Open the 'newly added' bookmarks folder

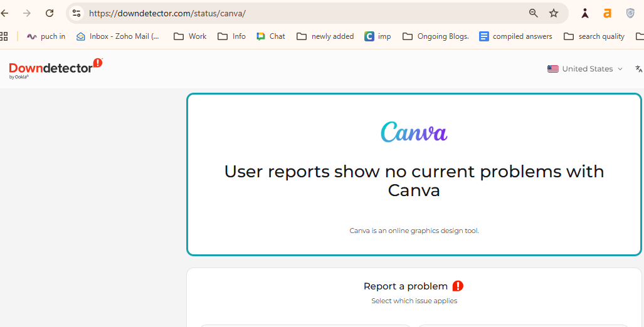click(325, 36)
